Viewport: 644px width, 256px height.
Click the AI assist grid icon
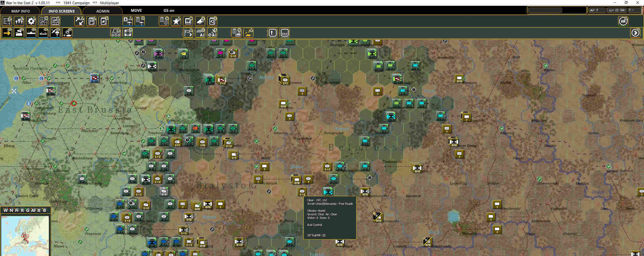[x=200, y=33]
